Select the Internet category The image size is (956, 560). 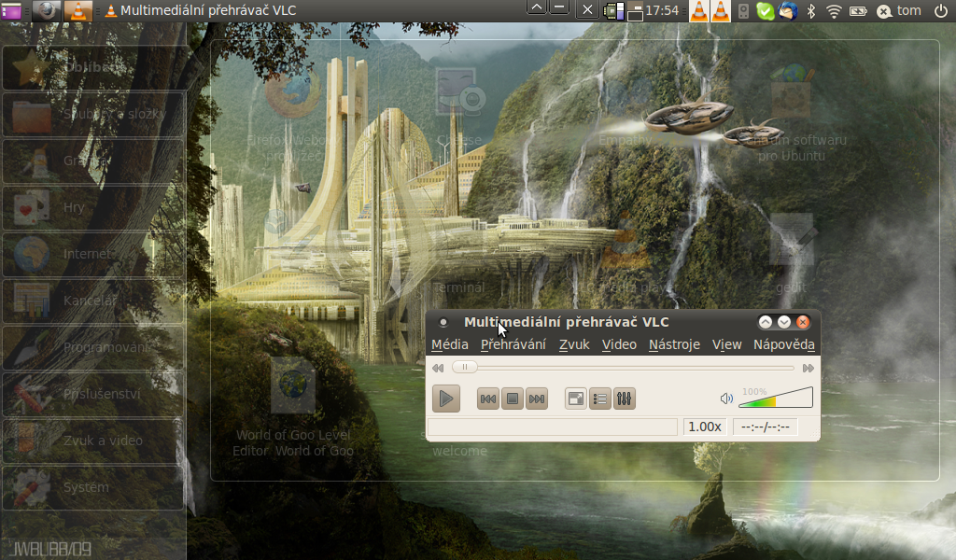tap(92, 254)
